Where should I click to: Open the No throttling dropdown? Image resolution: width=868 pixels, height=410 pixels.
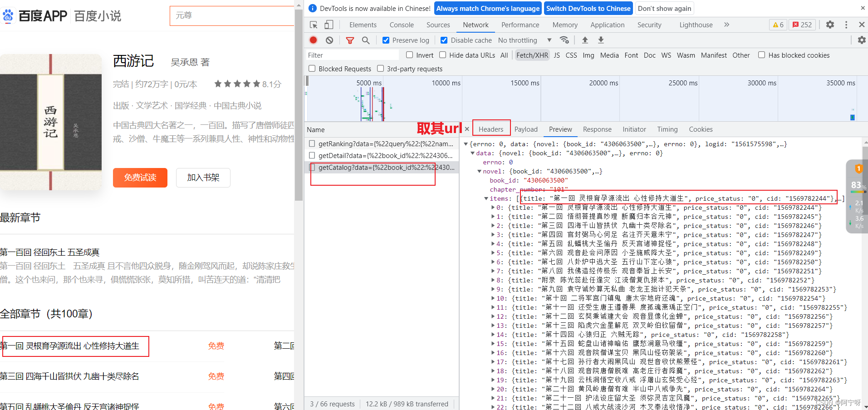[x=525, y=40]
